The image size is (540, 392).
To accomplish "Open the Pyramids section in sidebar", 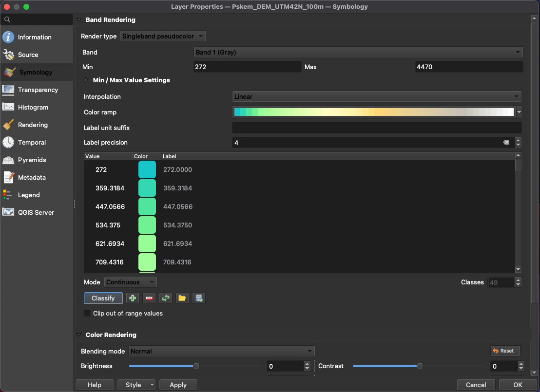I will 32,160.
